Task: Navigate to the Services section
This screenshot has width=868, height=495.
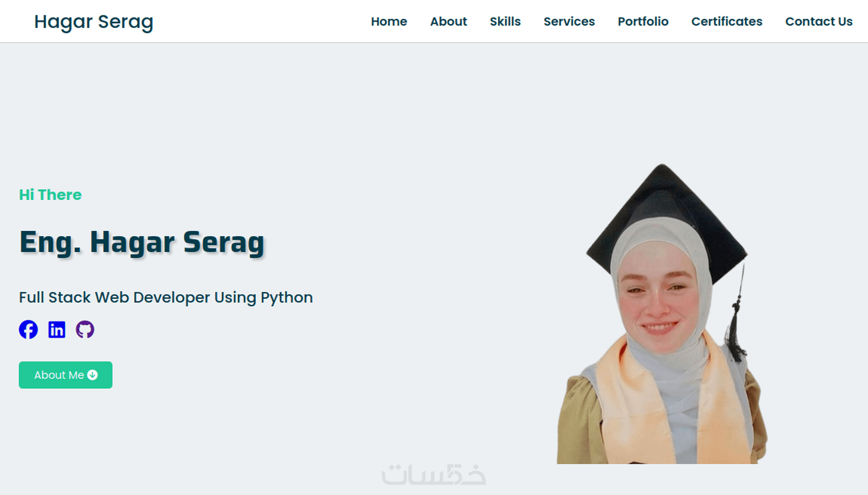Action: (569, 21)
